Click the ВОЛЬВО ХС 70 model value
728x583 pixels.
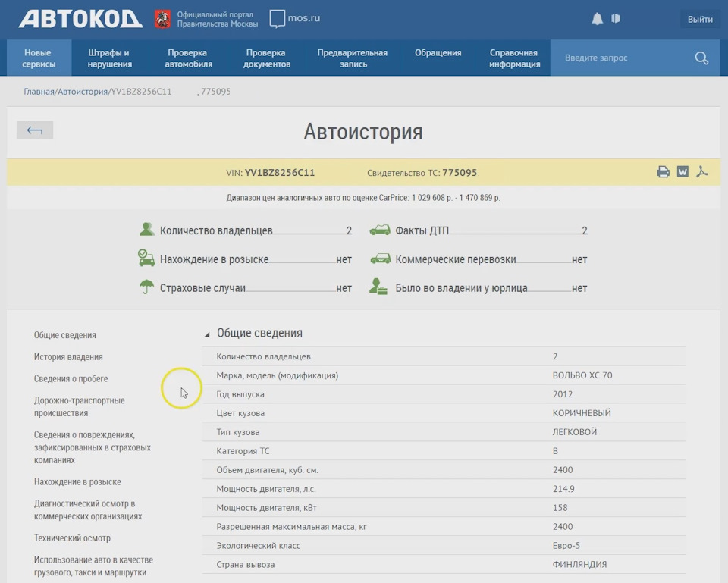click(x=582, y=375)
